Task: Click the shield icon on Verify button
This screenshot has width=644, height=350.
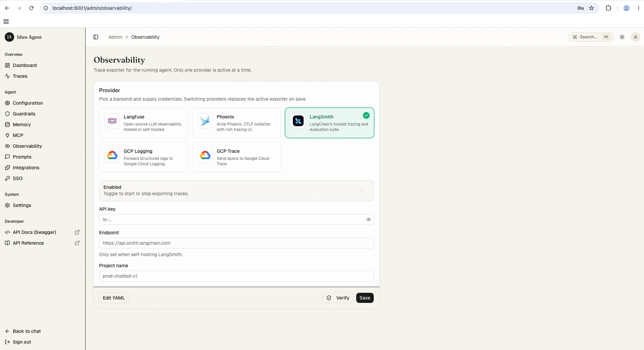Action: pyautogui.click(x=329, y=298)
